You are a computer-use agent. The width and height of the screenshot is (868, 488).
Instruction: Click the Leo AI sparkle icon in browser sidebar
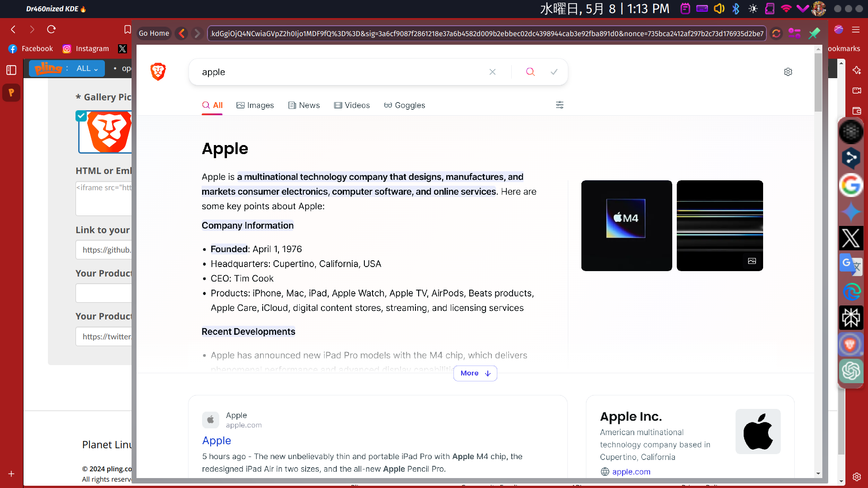pyautogui.click(x=857, y=70)
